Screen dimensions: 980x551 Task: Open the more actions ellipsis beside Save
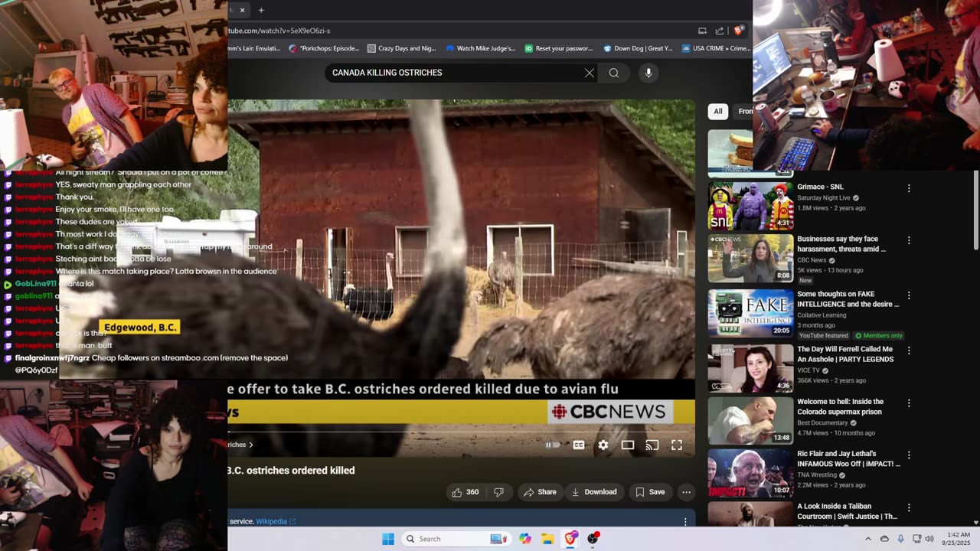click(x=686, y=492)
